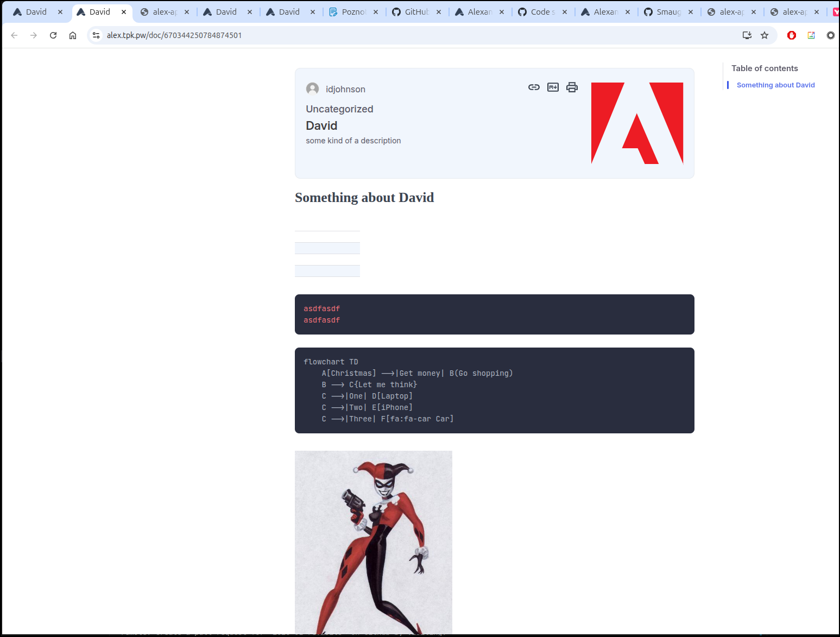Close the active David tab

(x=124, y=12)
